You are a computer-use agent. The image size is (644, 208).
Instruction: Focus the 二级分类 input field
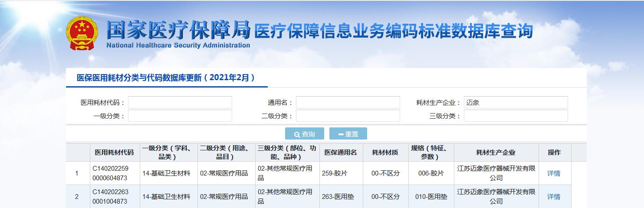tap(348, 116)
